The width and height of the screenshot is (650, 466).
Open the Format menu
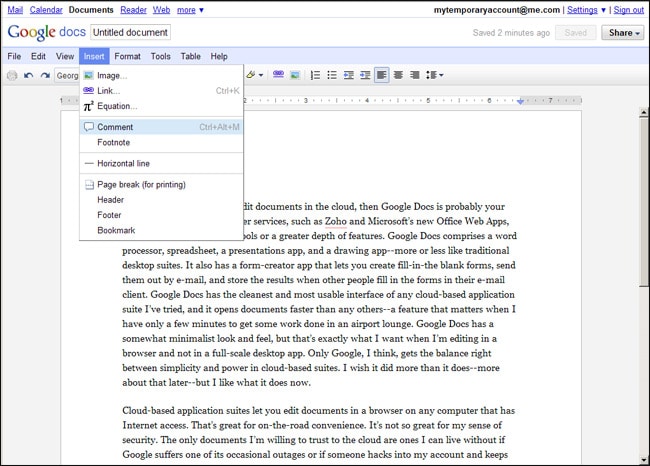(127, 56)
